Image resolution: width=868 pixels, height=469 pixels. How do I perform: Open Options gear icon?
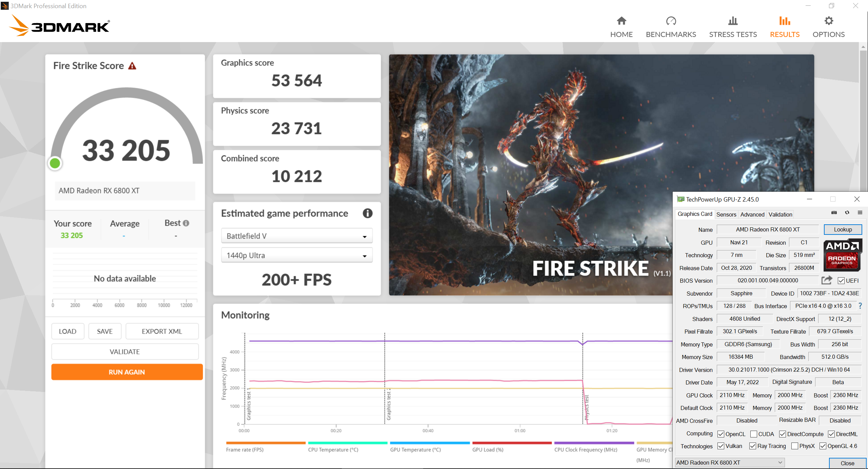828,21
